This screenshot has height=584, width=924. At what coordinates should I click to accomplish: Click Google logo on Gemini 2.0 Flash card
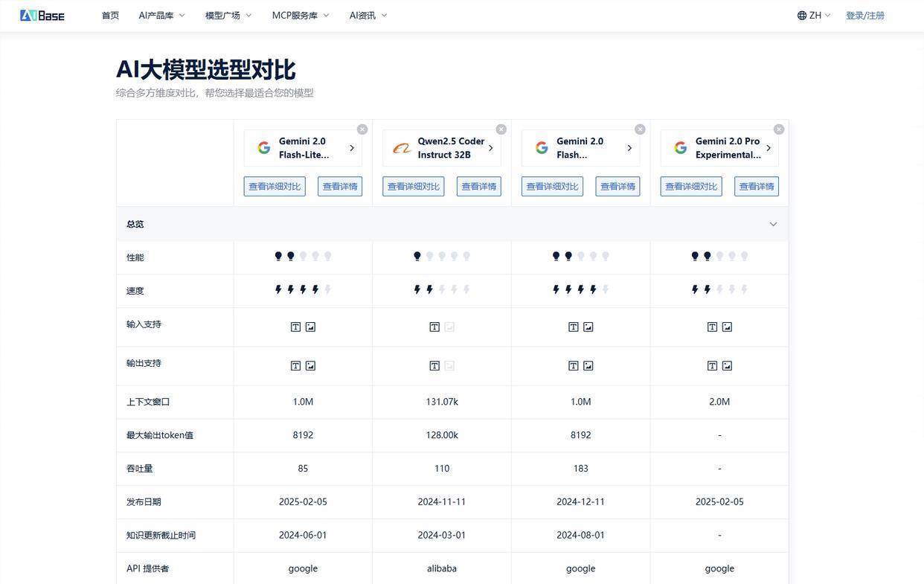point(542,148)
